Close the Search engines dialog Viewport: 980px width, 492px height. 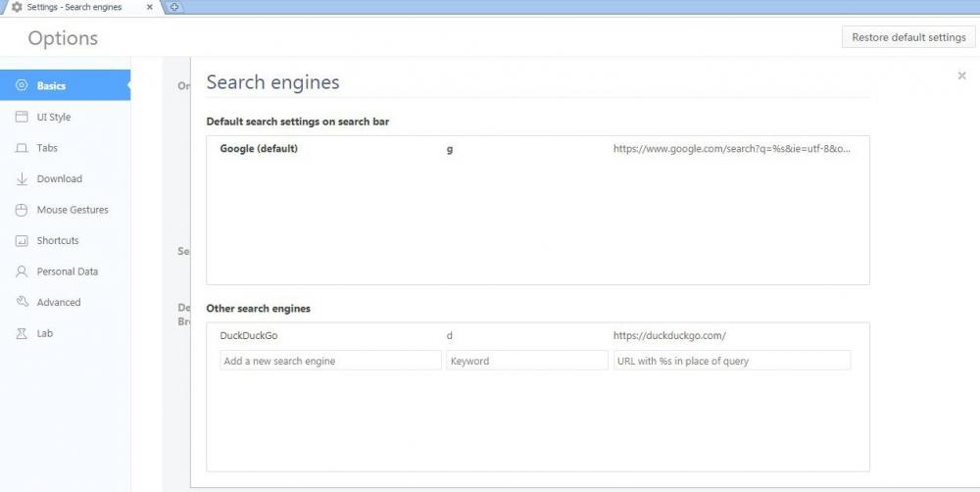[961, 75]
